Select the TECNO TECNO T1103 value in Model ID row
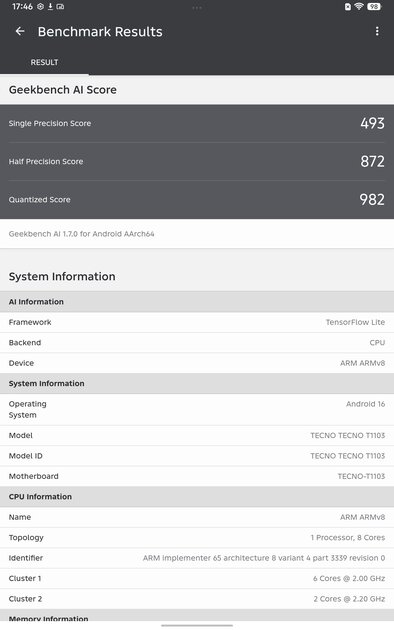The height and width of the screenshot is (630, 394). click(x=347, y=456)
